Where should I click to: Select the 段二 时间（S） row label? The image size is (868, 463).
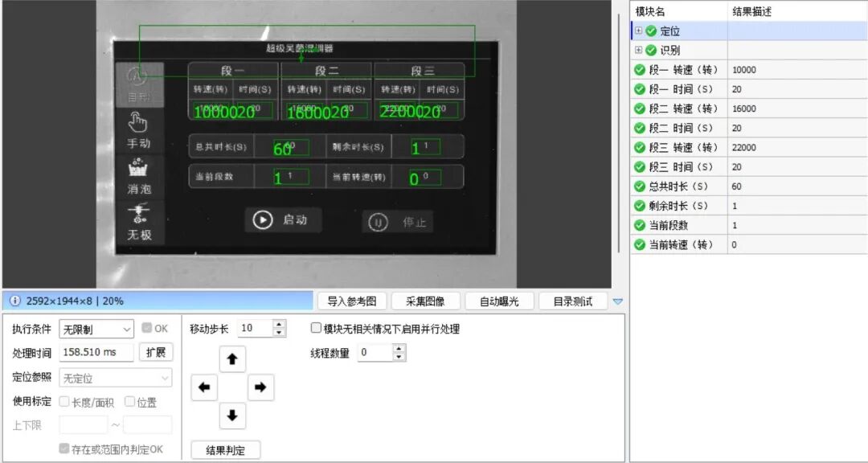(682, 128)
